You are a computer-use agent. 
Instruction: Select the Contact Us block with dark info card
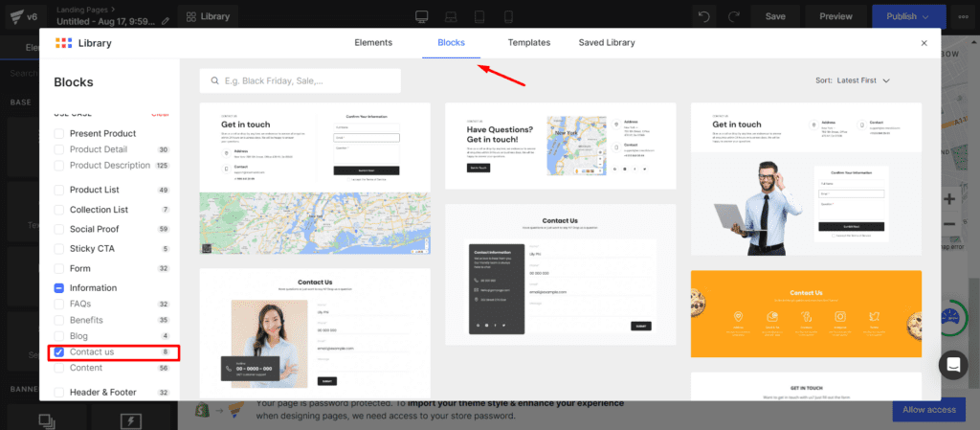pyautogui.click(x=561, y=274)
